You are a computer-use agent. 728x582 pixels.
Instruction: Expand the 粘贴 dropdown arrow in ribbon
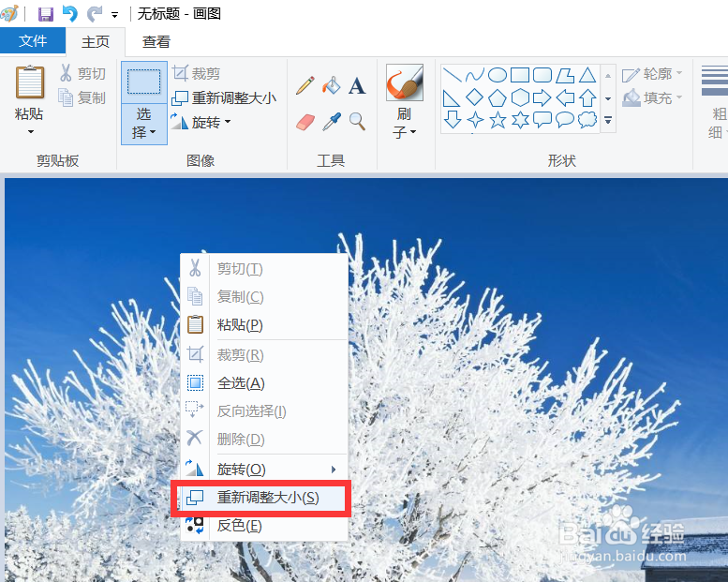(x=30, y=131)
